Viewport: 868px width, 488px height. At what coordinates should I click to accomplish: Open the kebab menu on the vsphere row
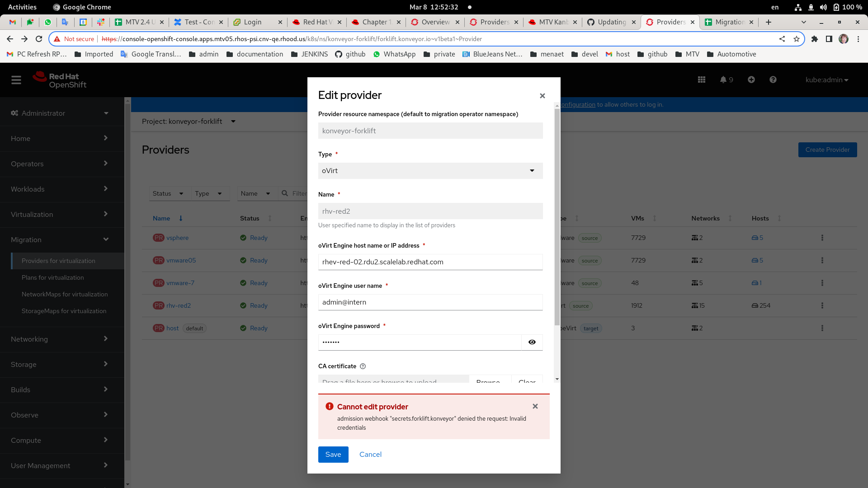[x=822, y=238]
